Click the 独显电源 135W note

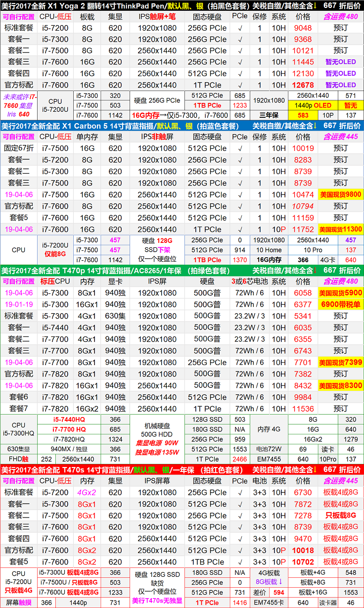tap(157, 452)
